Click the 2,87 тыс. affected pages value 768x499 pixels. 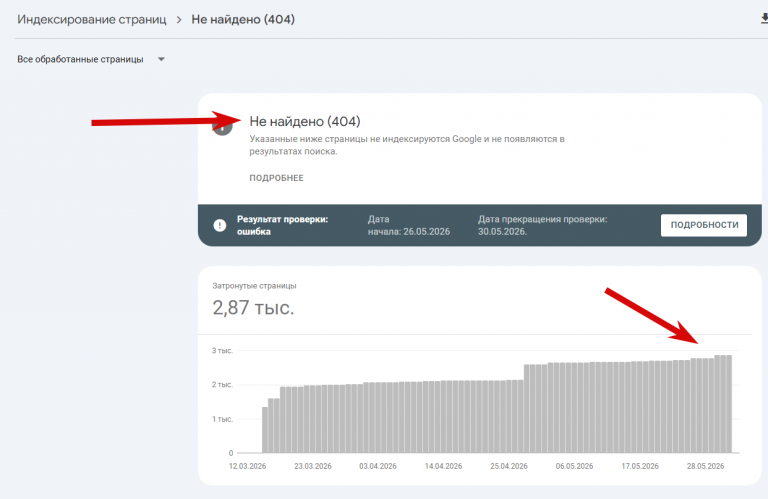(253, 308)
